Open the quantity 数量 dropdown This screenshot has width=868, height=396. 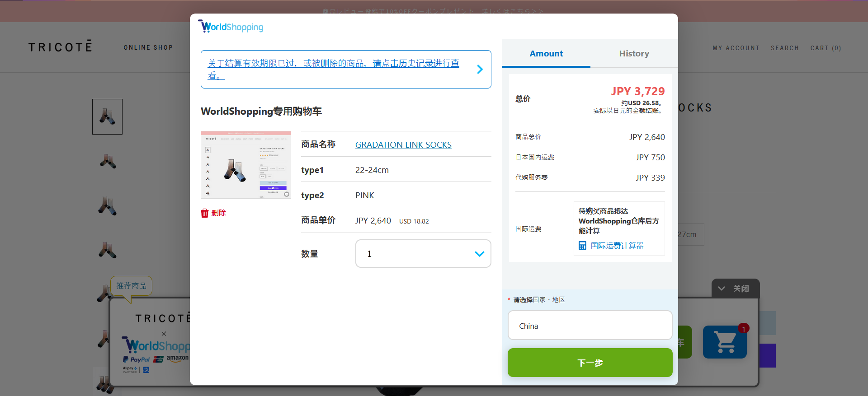[423, 254]
